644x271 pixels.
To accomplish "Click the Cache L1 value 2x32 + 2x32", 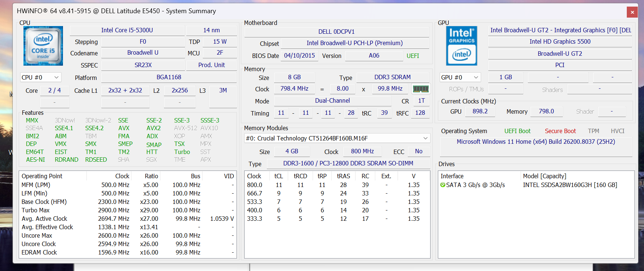I will pos(125,90).
